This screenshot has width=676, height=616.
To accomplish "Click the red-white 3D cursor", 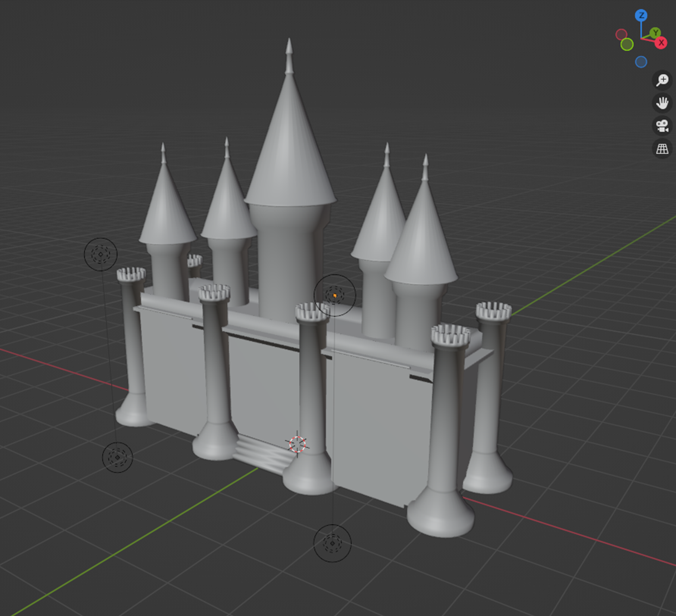I will tap(297, 444).
